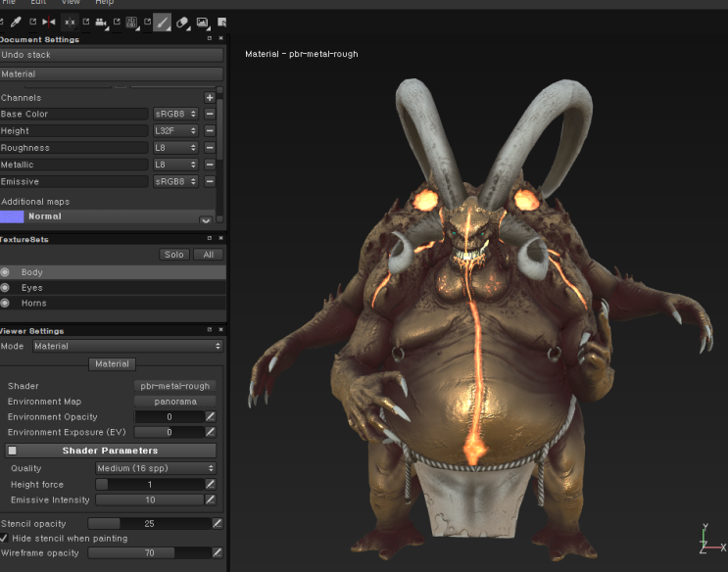Undock the Viewer Settings panel
728x572 pixels.
(210, 329)
